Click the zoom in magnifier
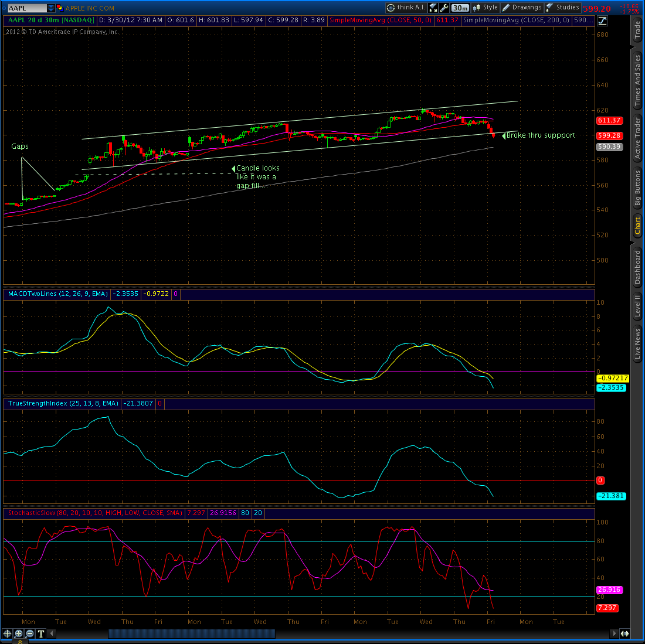The width and height of the screenshot is (645, 644). [19, 633]
